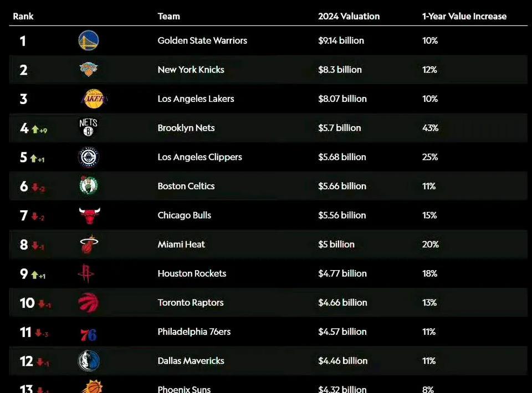The width and height of the screenshot is (532, 393).
Task: Click the 2024 Valuation column header
Action: click(349, 16)
